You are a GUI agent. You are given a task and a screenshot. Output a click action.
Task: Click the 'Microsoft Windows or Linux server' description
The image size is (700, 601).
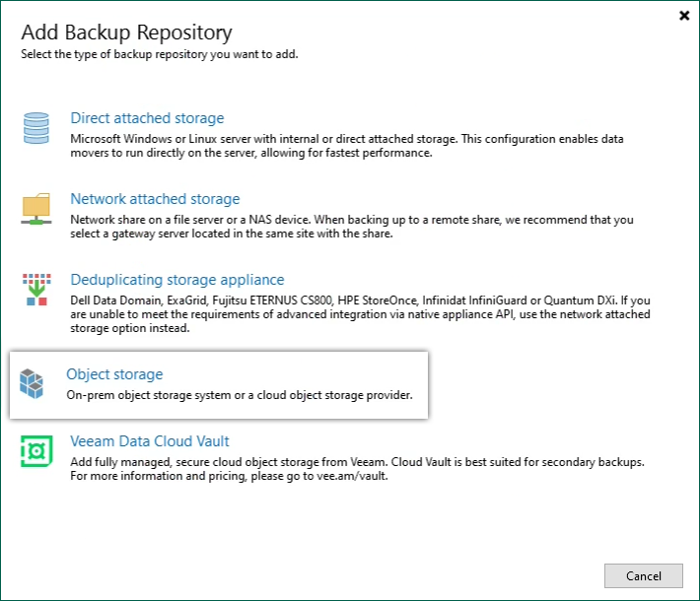pyautogui.click(x=346, y=146)
